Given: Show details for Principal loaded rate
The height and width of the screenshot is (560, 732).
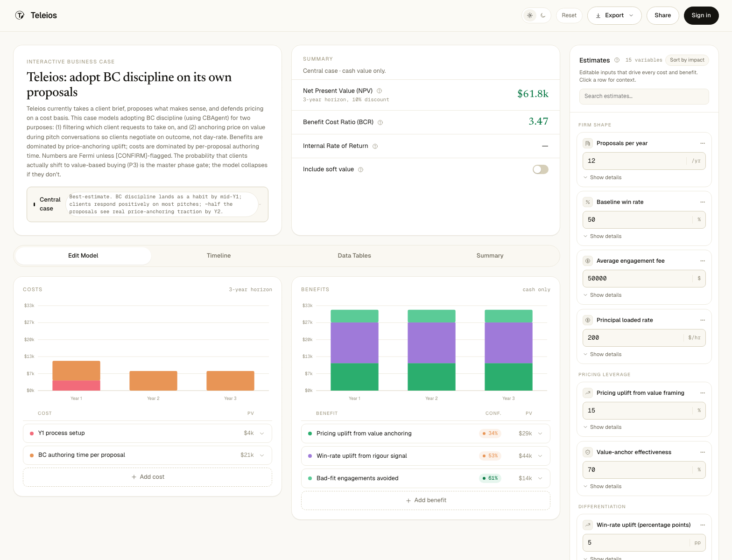Looking at the screenshot, I should click(602, 354).
